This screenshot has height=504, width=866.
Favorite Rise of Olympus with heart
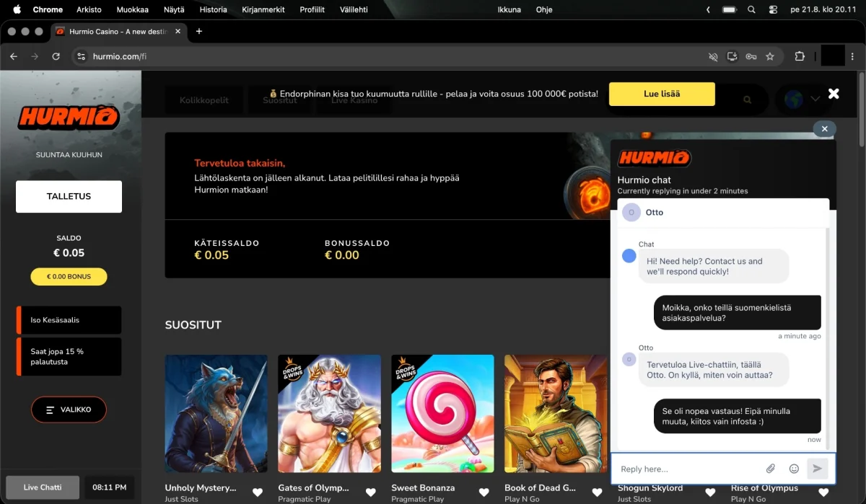tap(823, 492)
